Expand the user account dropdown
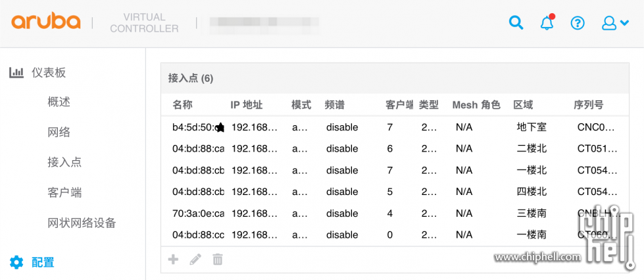 point(615,23)
